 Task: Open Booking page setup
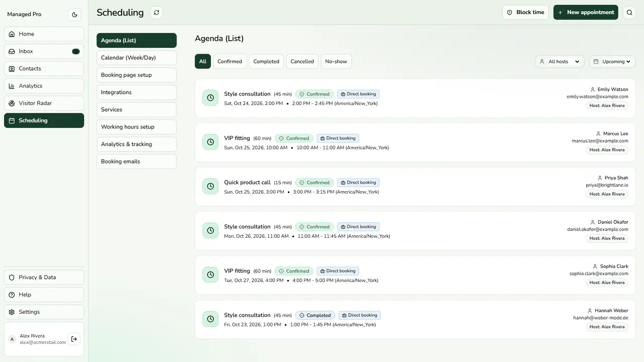[x=136, y=75]
